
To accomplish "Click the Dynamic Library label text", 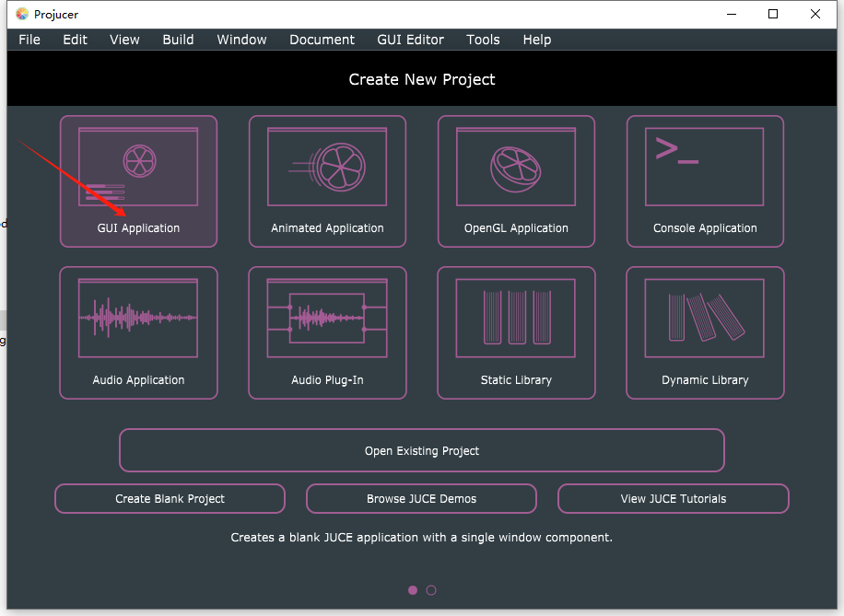I will (x=705, y=380).
